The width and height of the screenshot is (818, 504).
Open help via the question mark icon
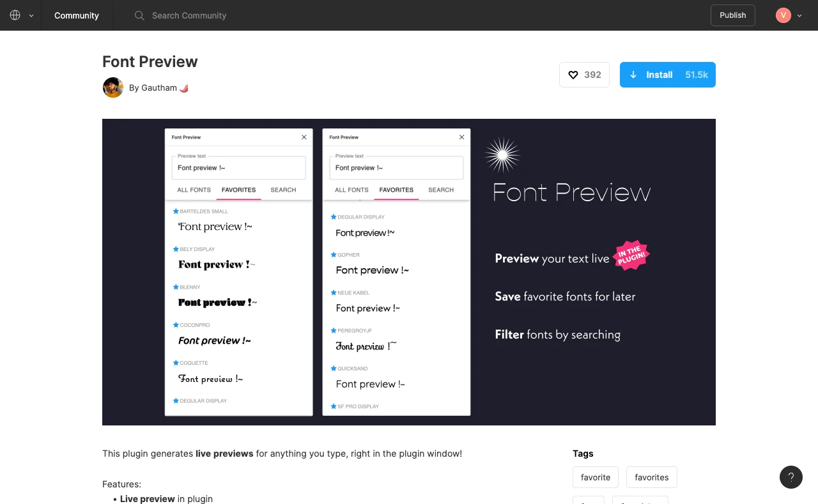791,477
